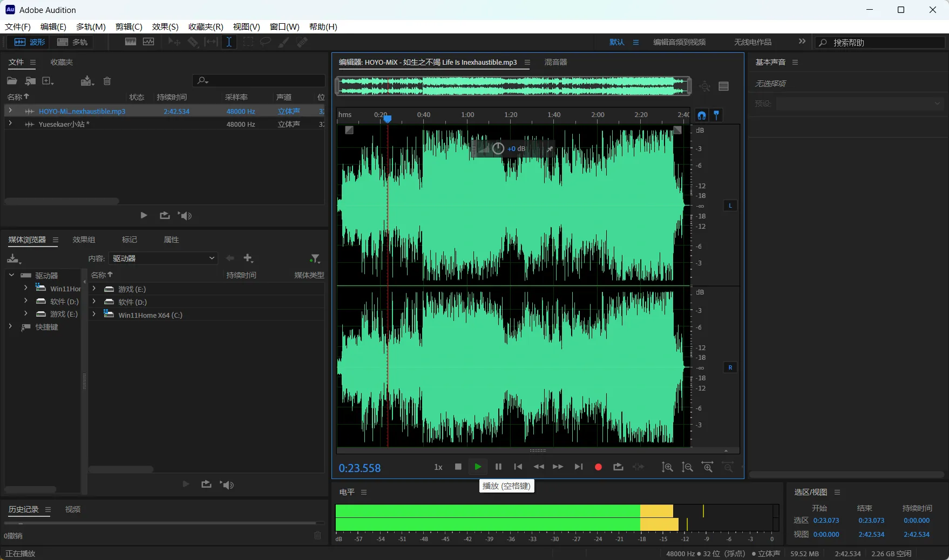949x560 pixels.
Task: Click the Files panel search field
Action: (259, 80)
